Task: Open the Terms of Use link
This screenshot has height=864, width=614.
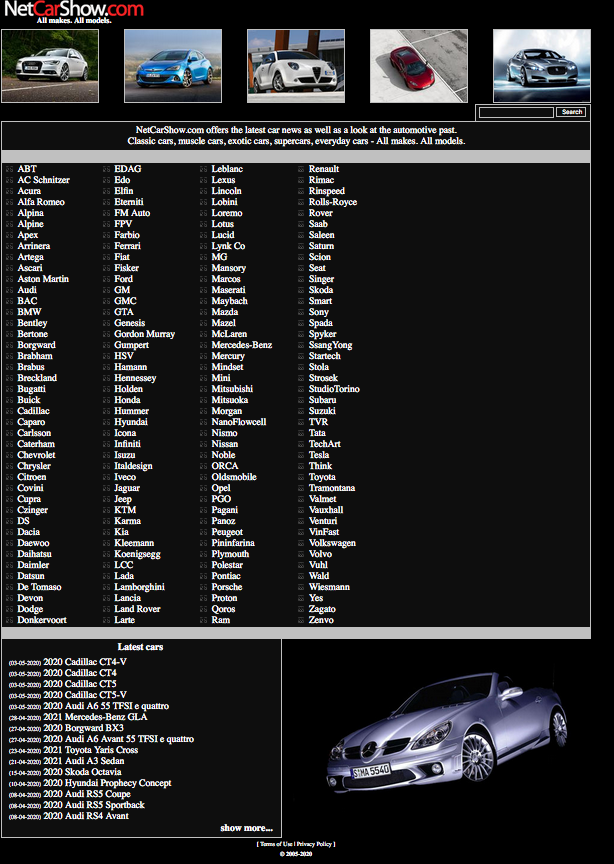Action: pos(276,844)
